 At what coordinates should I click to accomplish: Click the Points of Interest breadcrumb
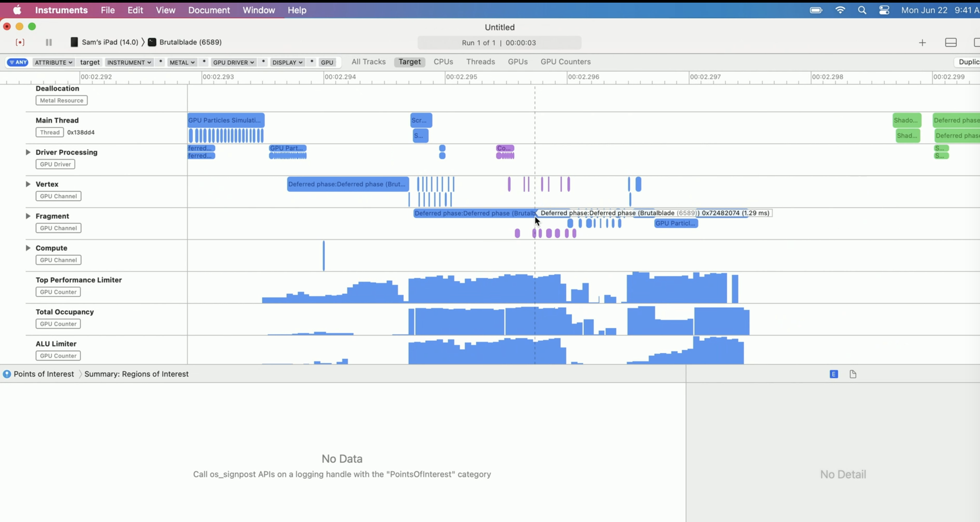44,374
